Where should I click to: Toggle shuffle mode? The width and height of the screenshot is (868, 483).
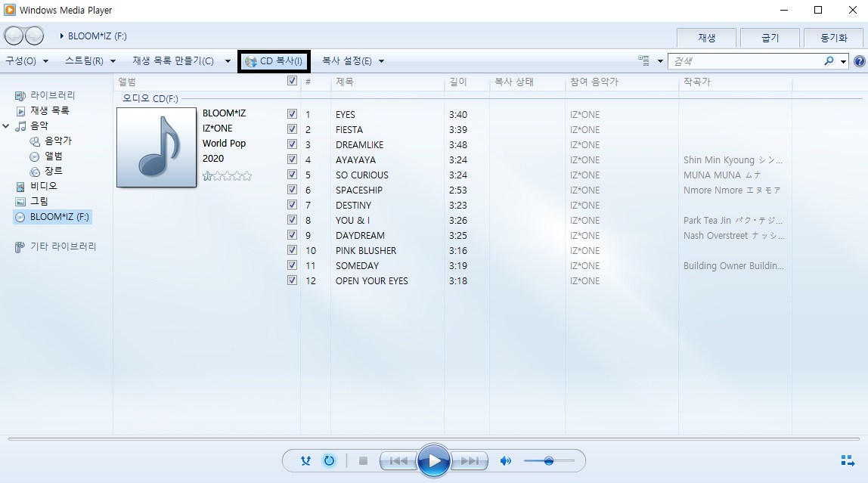305,460
